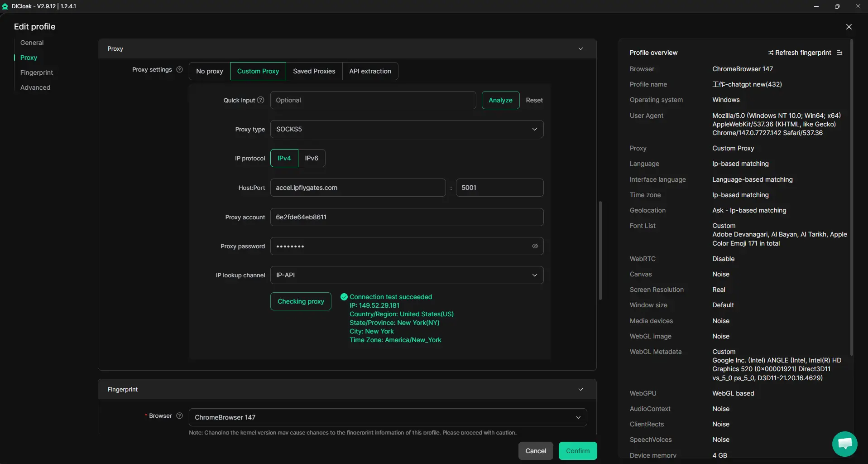Click the Proxy password field

tap(407, 246)
